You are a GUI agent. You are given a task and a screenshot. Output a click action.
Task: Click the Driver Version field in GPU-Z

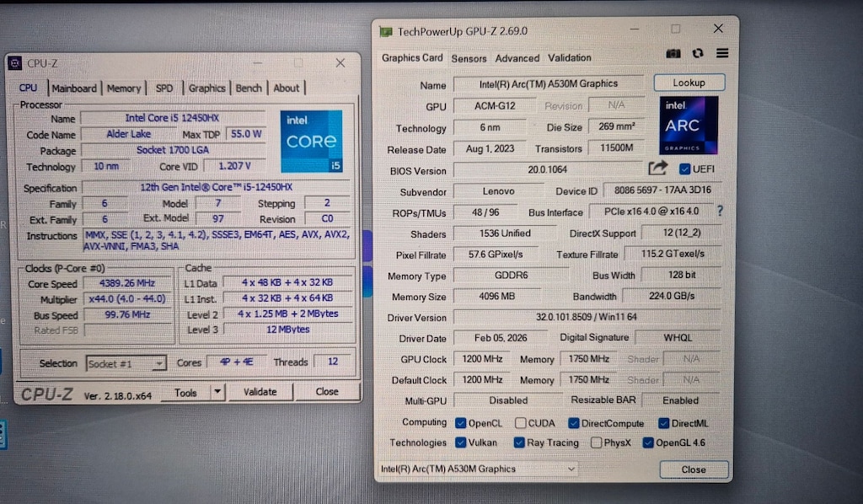(587, 317)
